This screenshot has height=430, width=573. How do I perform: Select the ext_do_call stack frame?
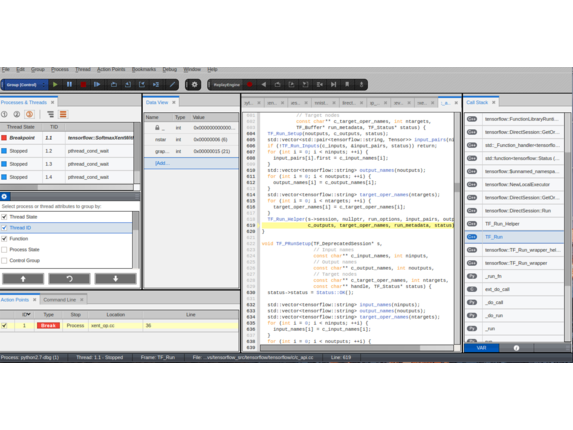514,289
